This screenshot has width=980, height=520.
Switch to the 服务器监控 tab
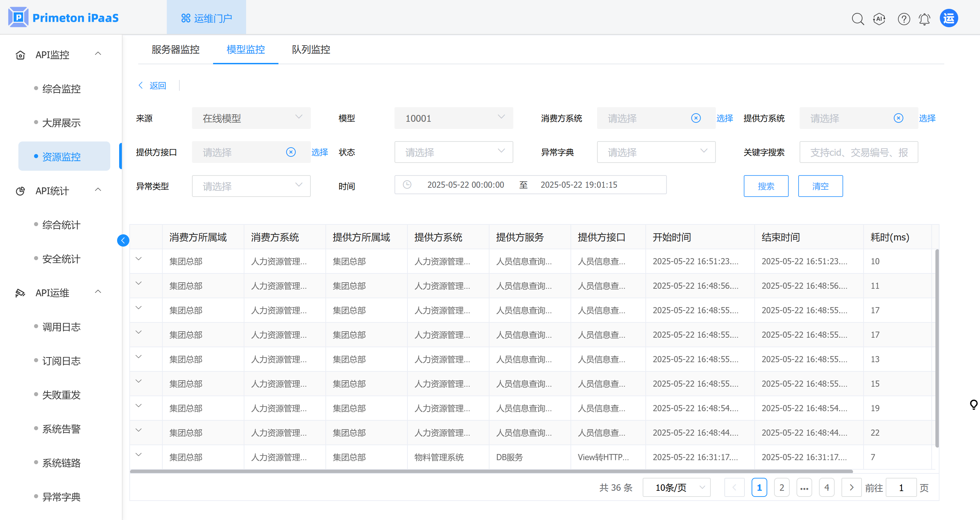[175, 49]
